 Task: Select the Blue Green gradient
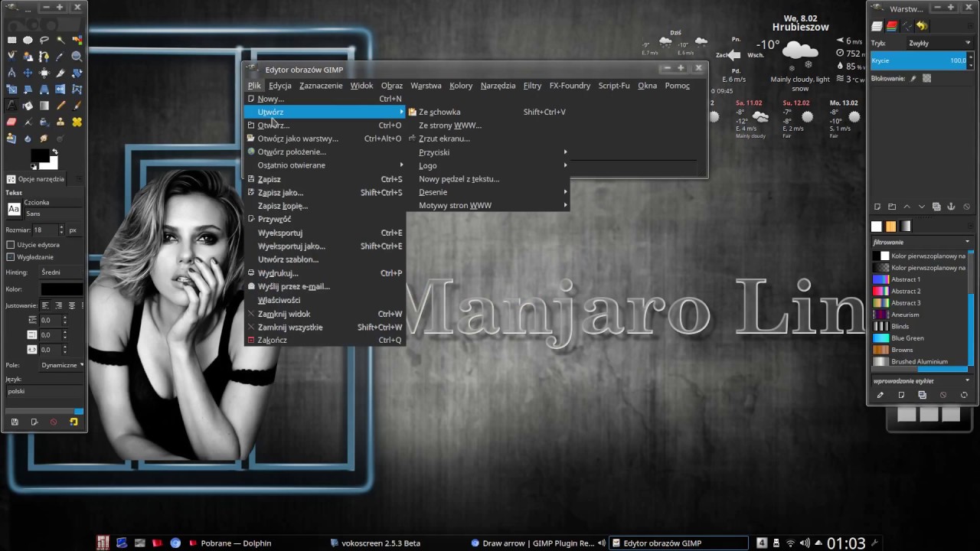(x=919, y=337)
